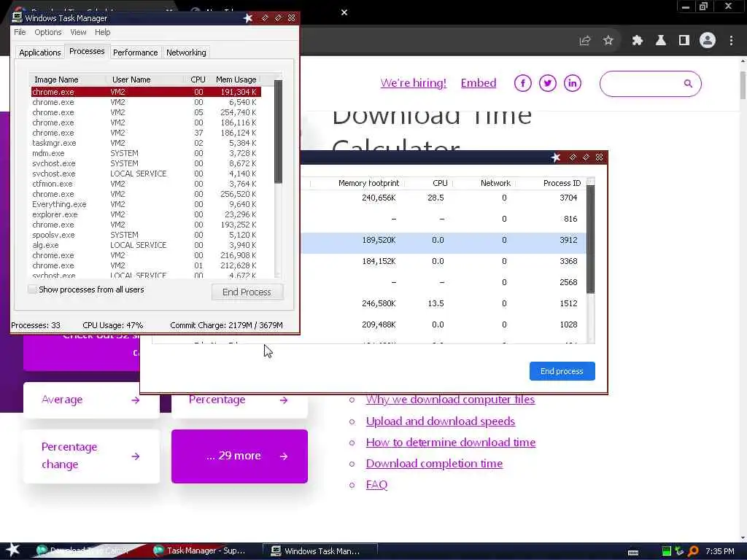This screenshot has height=560, width=747.
Task: Click the Windows Task Manager process list scrollbar
Action: 278,131
